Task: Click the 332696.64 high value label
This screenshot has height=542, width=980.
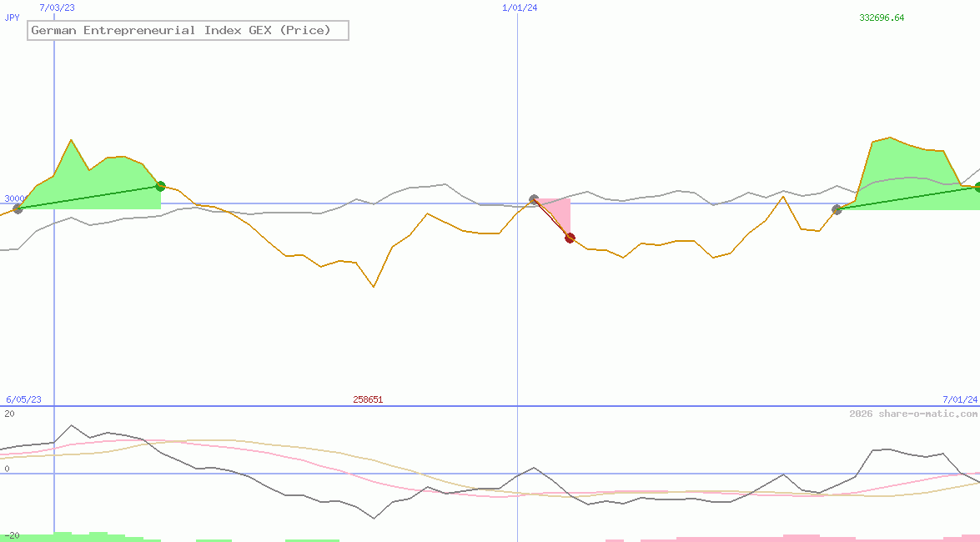Action: pos(882,18)
